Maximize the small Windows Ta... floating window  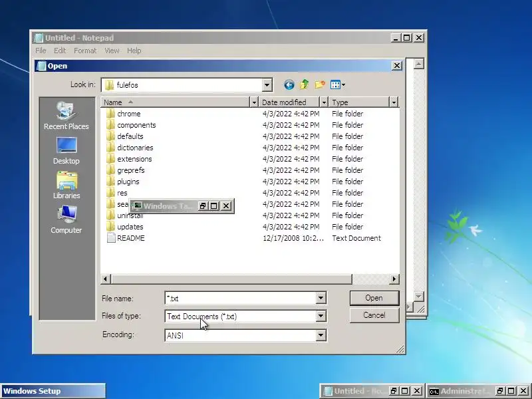[x=214, y=206]
